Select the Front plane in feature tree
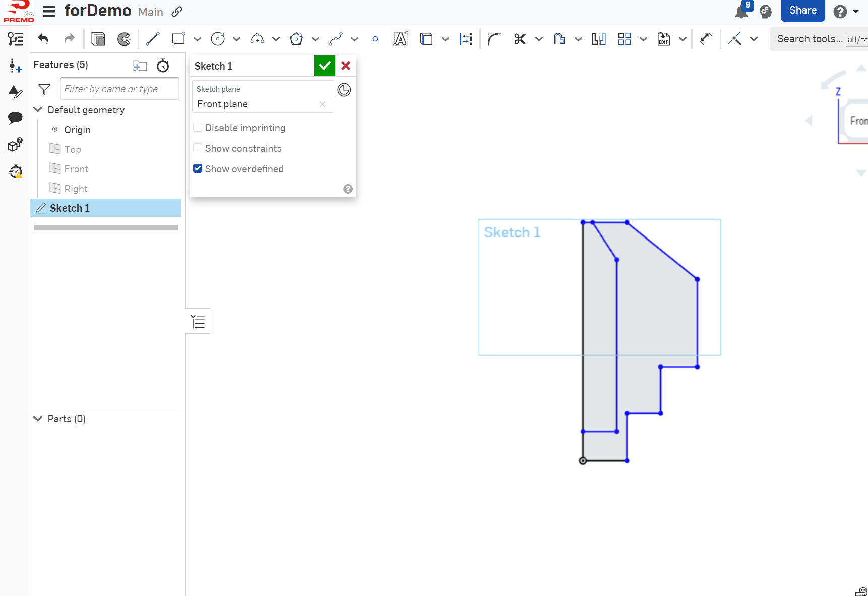 76,169
